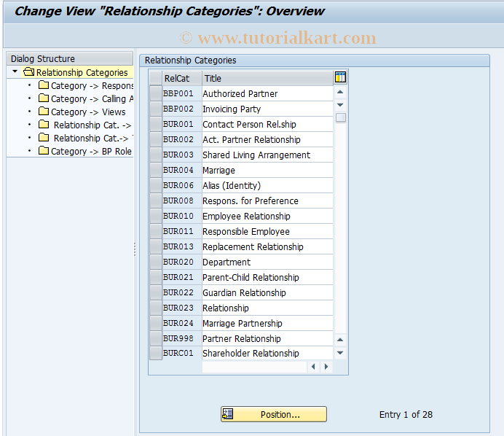The height and width of the screenshot is (436, 504).
Task: Click the page-down arrow at the scrollbar bottom
Action: [x=340, y=353]
